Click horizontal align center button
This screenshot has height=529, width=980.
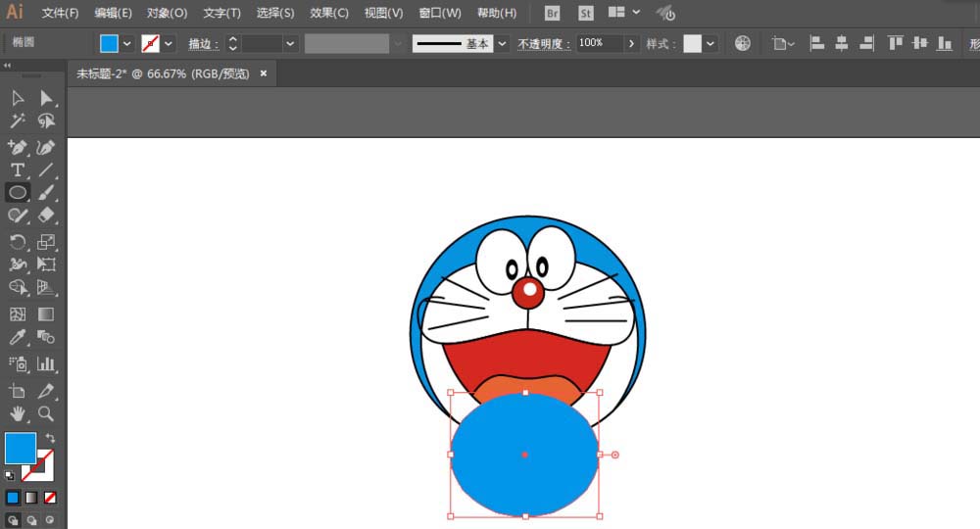(x=841, y=43)
